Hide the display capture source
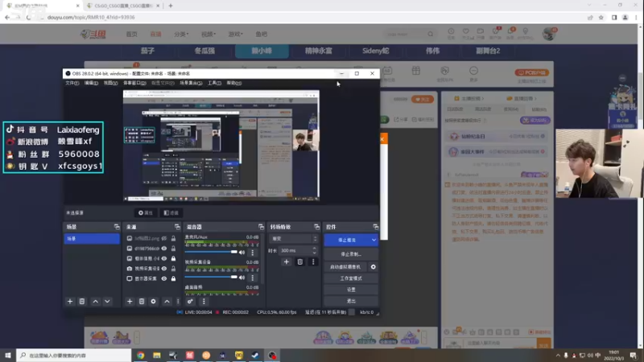The height and width of the screenshot is (362, 644). tap(164, 278)
